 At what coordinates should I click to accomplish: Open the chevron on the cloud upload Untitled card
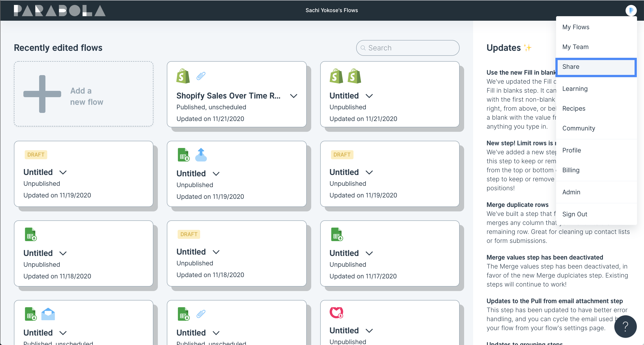click(x=216, y=173)
